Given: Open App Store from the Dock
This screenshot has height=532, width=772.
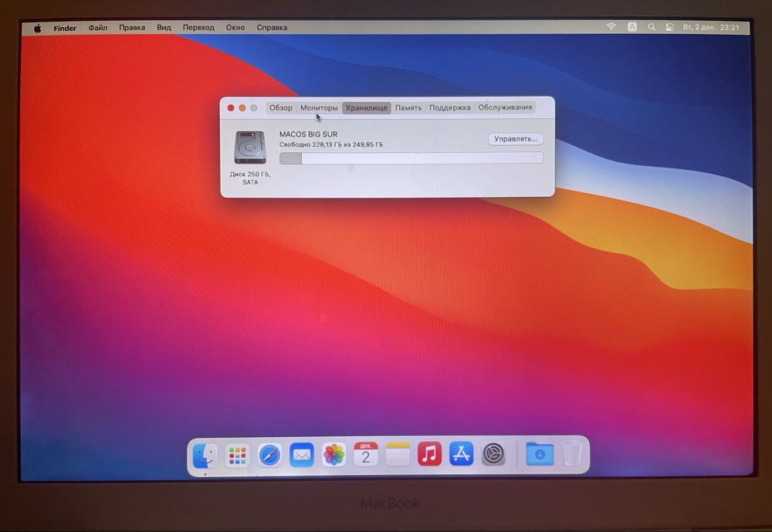Looking at the screenshot, I should click(x=462, y=454).
